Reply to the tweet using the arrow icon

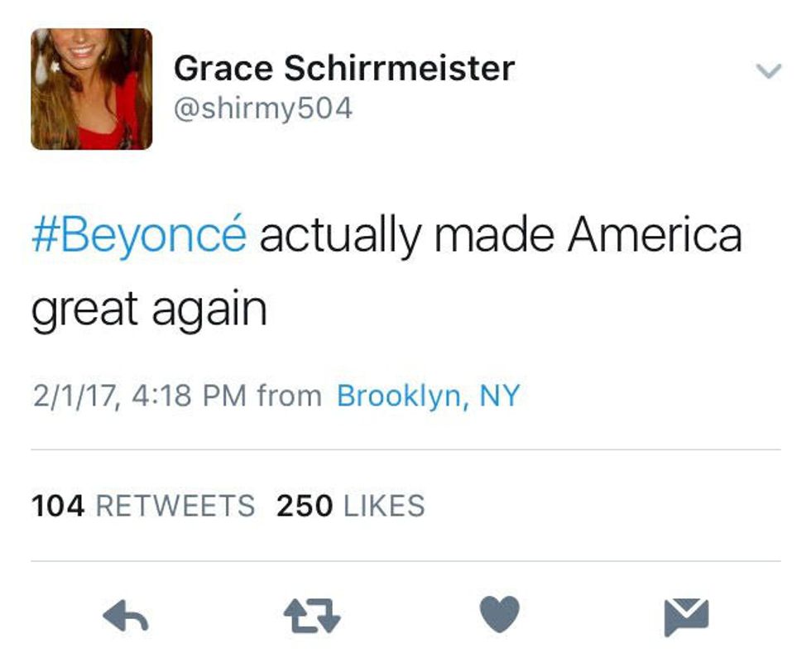click(125, 617)
